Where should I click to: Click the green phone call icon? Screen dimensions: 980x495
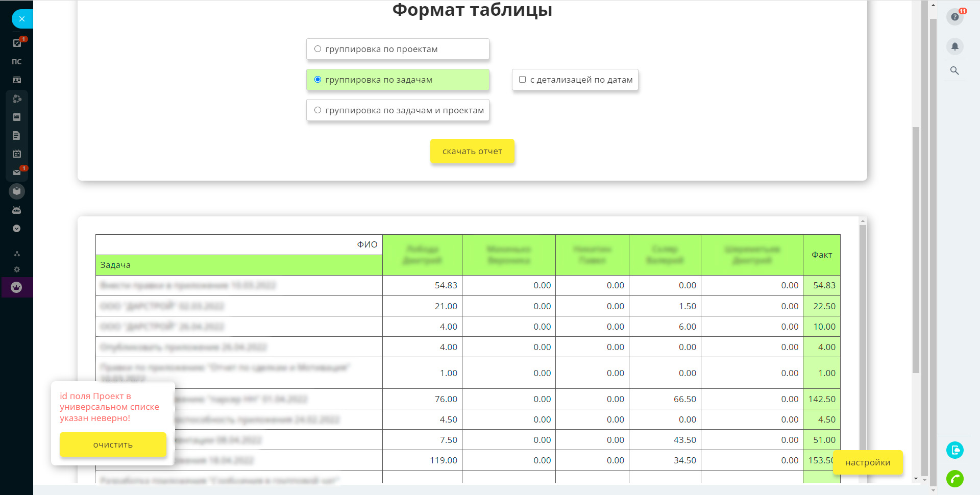click(x=954, y=479)
